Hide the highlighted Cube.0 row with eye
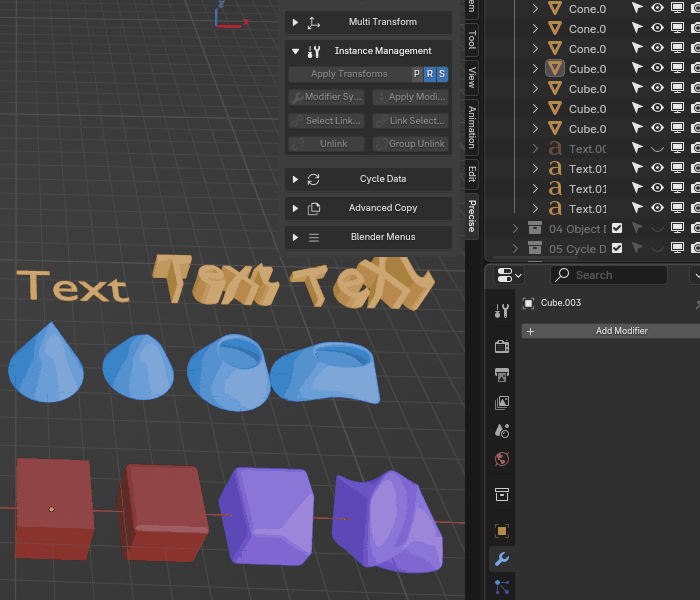700x600 pixels. (x=657, y=68)
